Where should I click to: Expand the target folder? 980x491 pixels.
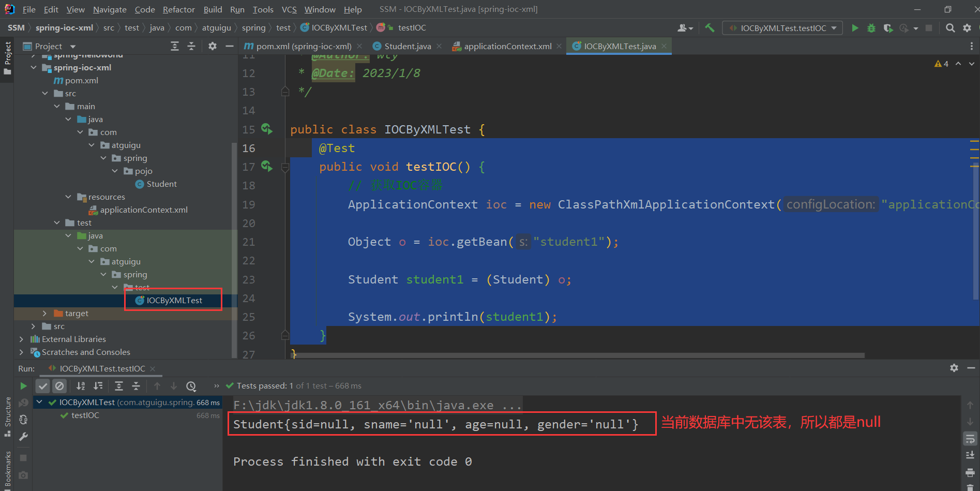click(x=45, y=314)
